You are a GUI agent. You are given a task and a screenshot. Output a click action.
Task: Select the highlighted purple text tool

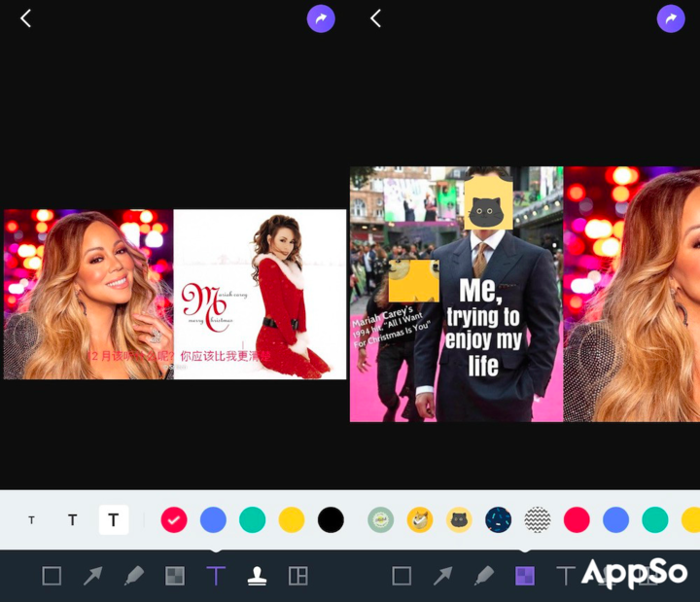[216, 576]
